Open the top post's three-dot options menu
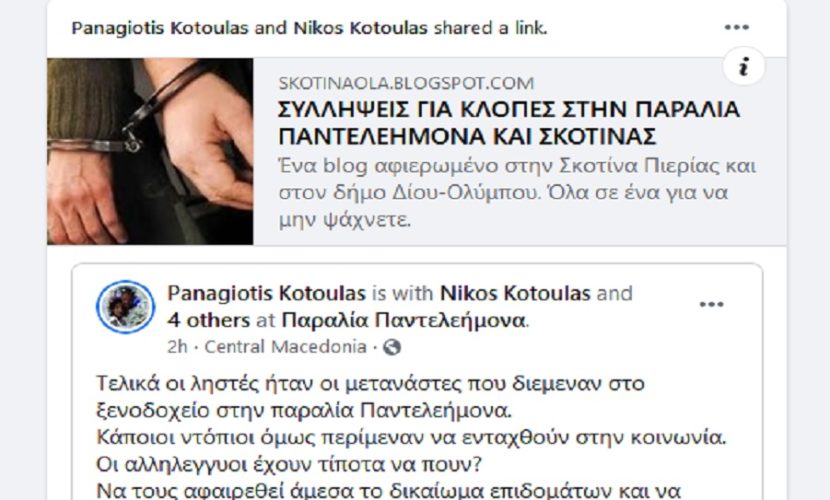The height and width of the screenshot is (500, 830). coord(736,27)
